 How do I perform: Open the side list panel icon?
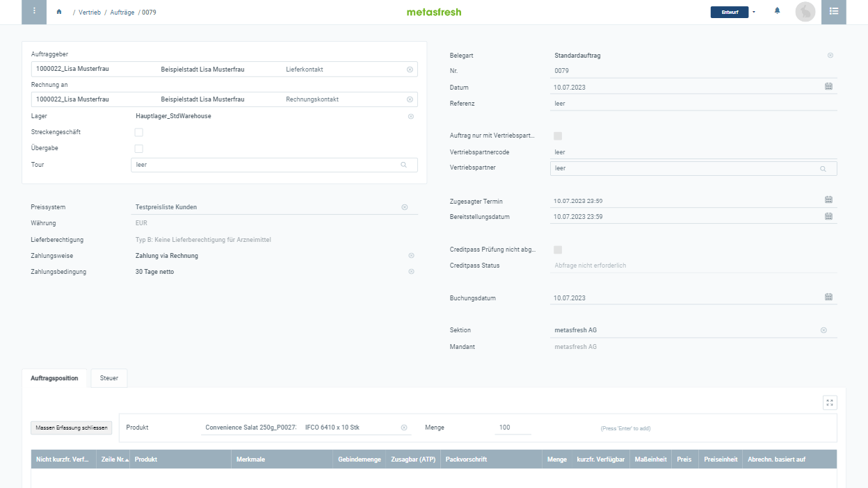(833, 12)
